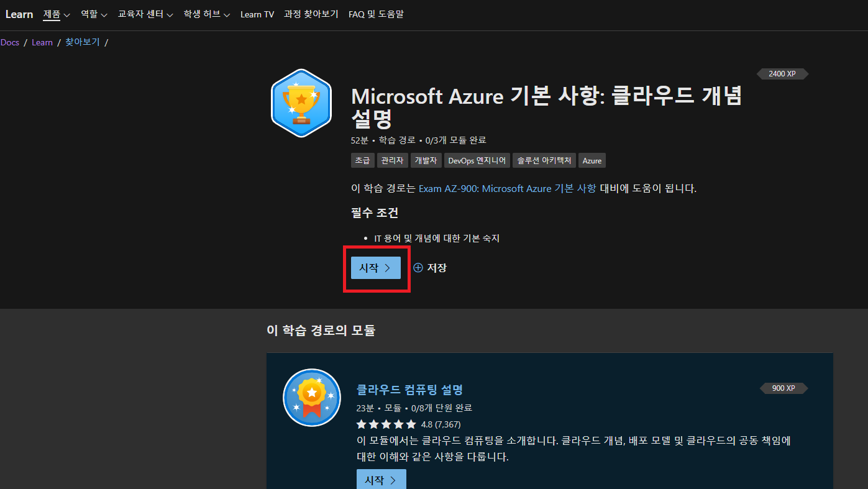Open the Exam AZ-900 link
Screen dimensions: 868x489
click(x=508, y=188)
